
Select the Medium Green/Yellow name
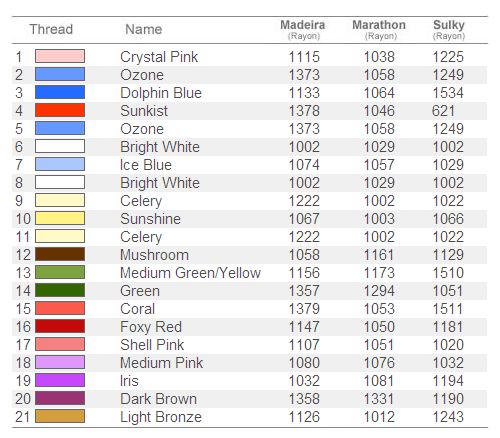(190, 273)
